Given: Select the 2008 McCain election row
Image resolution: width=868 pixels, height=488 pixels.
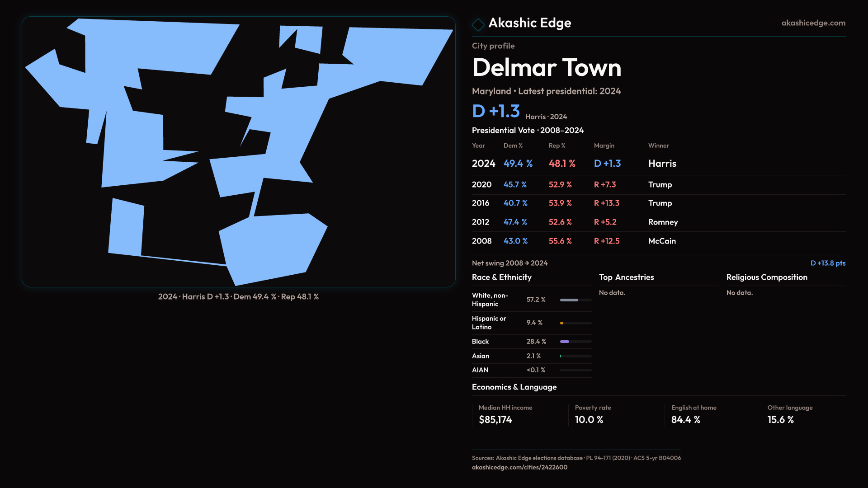Looking at the screenshot, I should click(x=658, y=241).
